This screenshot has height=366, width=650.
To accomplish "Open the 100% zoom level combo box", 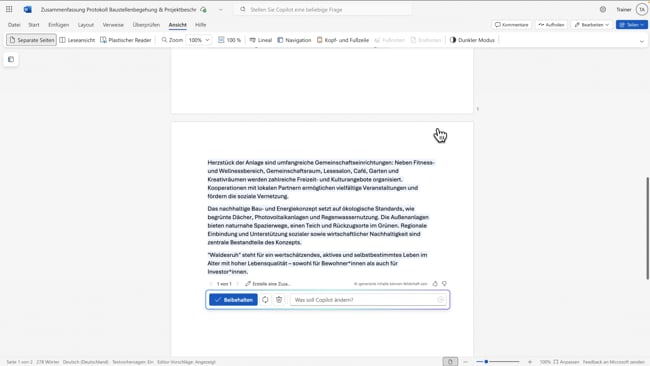I will [199, 40].
